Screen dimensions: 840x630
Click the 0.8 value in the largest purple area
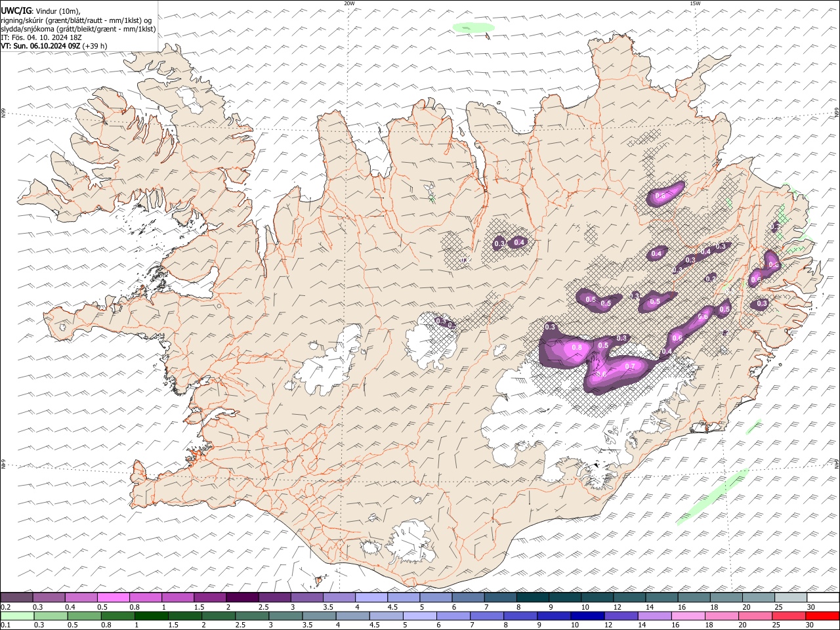[577, 347]
